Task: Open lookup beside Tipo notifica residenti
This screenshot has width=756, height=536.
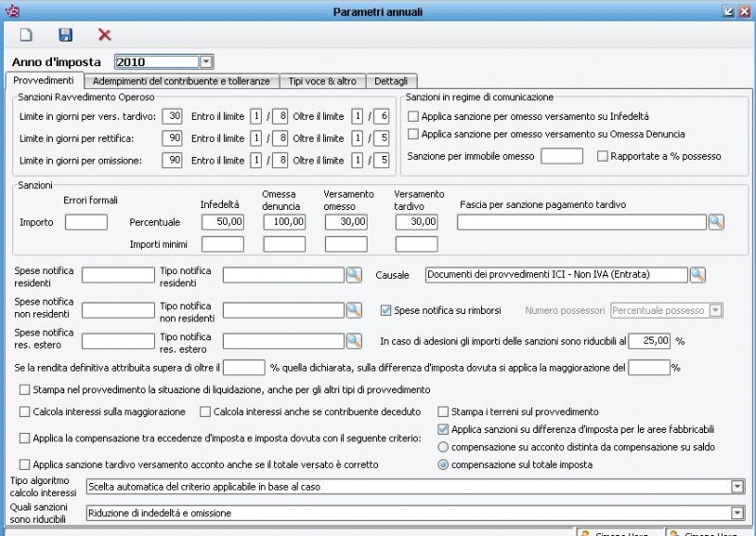Action: click(353, 275)
